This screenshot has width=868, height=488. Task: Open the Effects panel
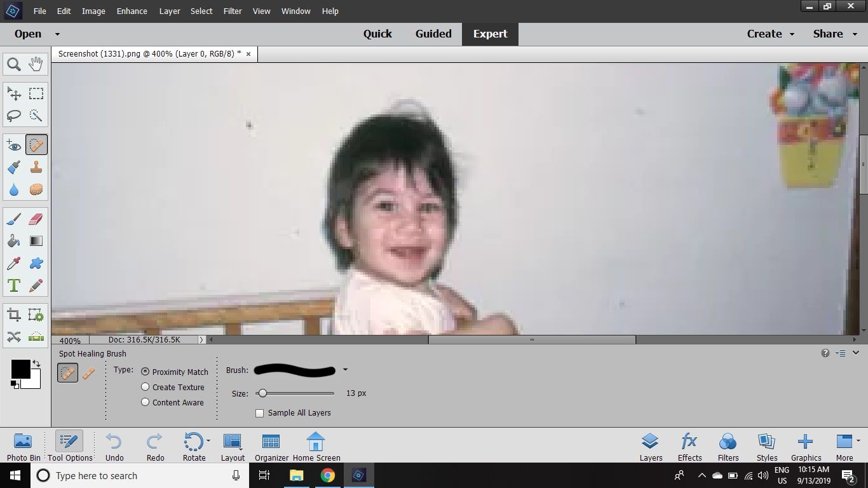click(689, 447)
